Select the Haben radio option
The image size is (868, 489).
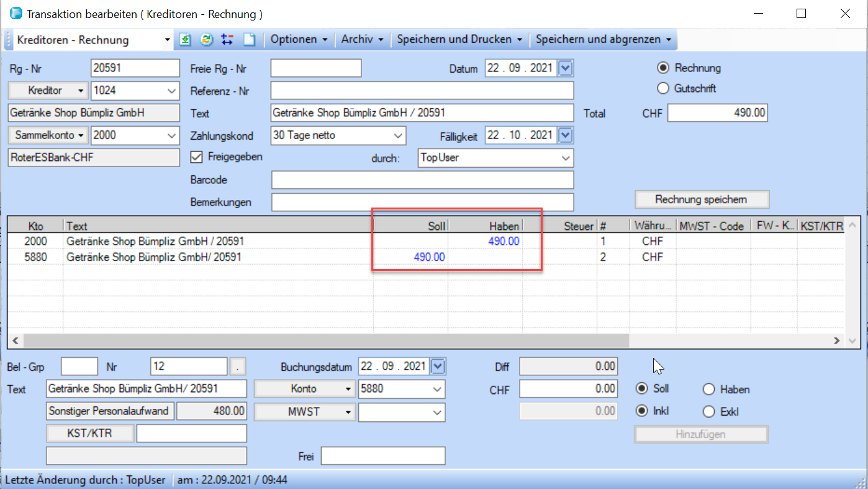709,390
